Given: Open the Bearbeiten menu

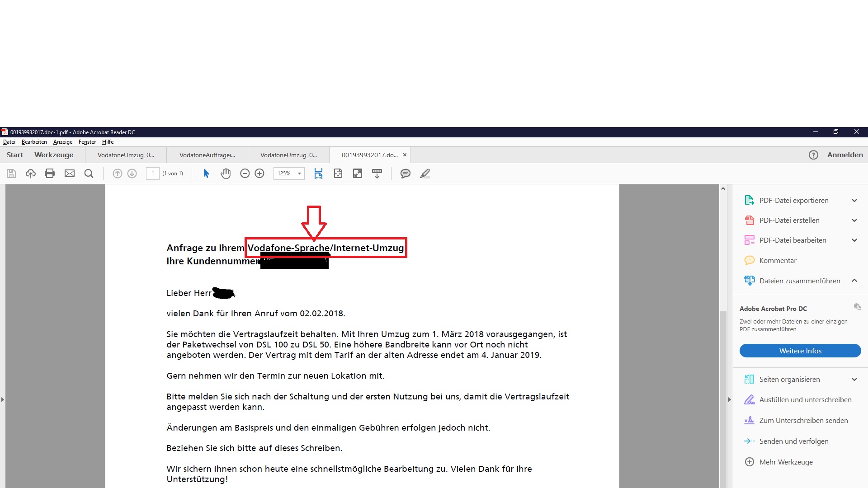Looking at the screenshot, I should click(x=34, y=142).
